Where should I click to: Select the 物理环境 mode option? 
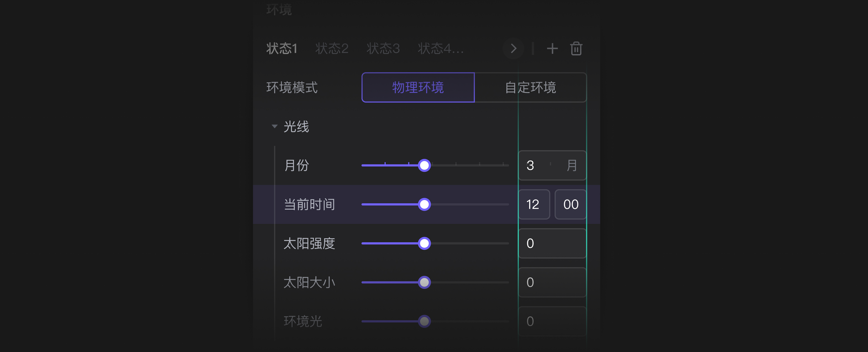coord(417,87)
